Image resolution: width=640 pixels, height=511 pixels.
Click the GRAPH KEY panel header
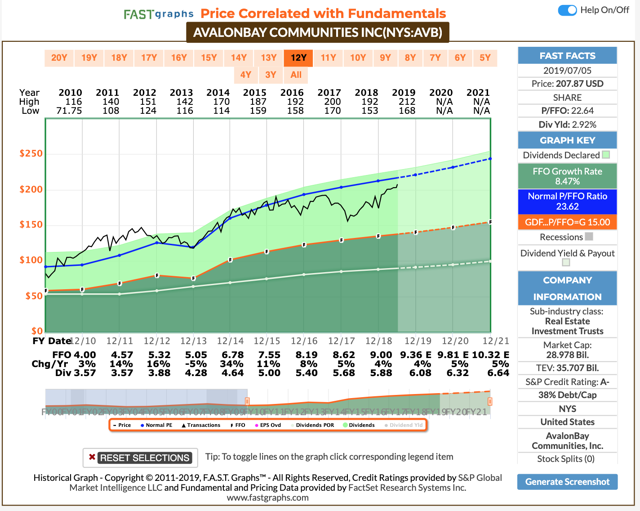[x=567, y=140]
